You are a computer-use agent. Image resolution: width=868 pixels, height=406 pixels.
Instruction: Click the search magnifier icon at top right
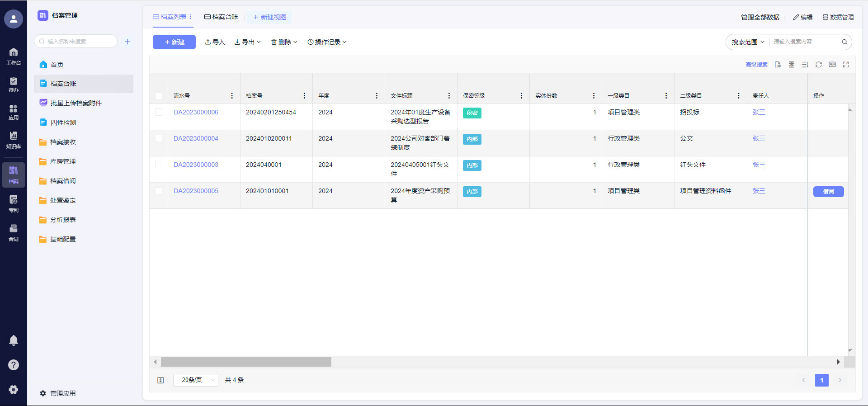pyautogui.click(x=844, y=42)
